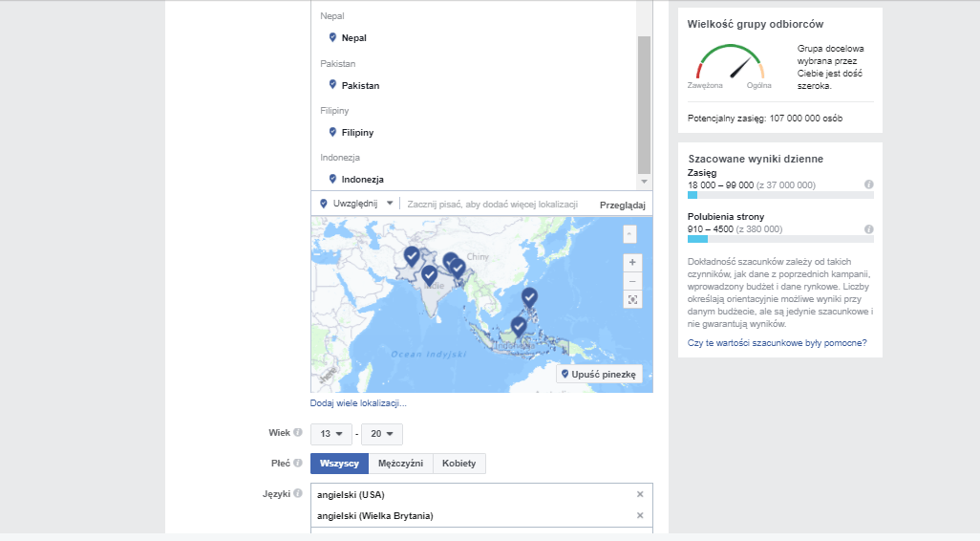Click the info icon next to Zasięg
980x541 pixels.
(868, 184)
